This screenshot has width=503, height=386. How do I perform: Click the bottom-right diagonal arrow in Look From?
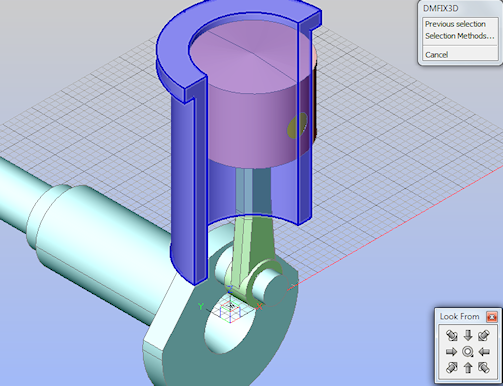[x=484, y=368]
